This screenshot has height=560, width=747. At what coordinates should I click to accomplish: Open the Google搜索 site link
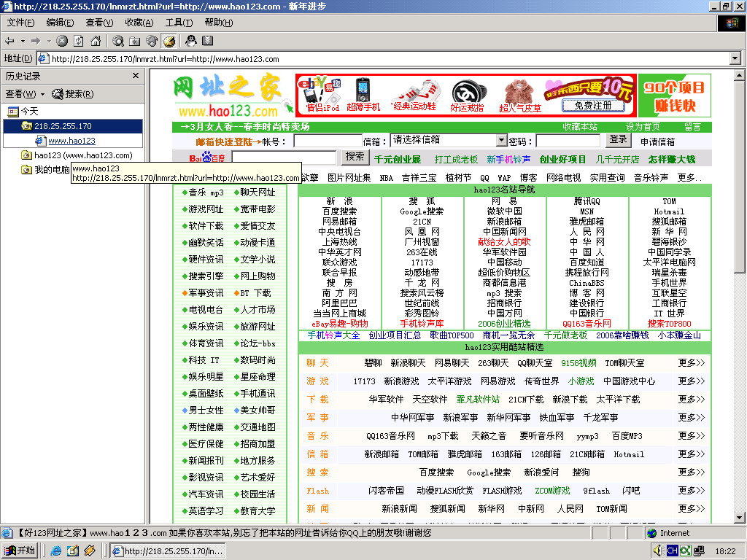point(422,211)
